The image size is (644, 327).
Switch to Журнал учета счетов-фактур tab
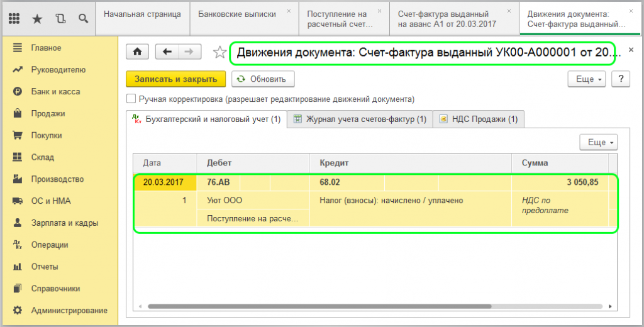[x=360, y=119]
